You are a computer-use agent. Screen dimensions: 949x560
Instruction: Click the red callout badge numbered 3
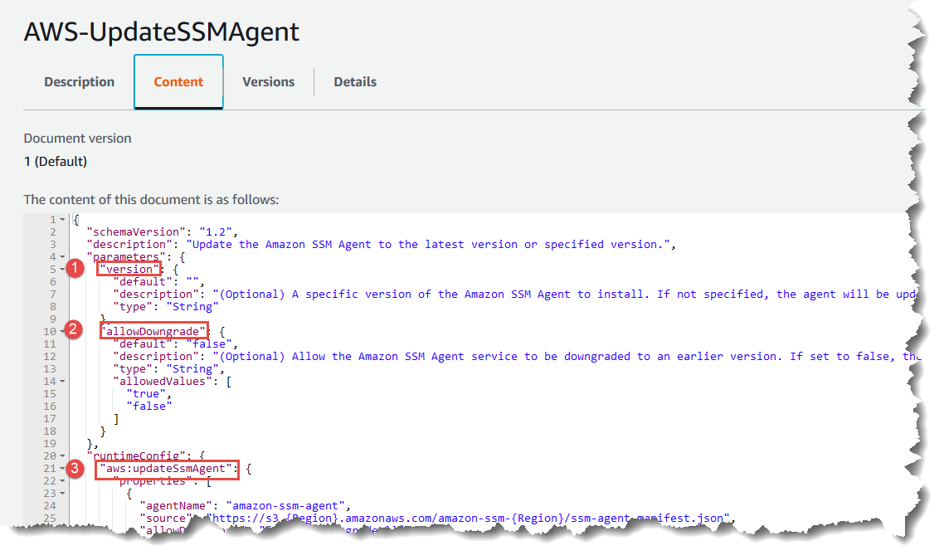[75, 468]
